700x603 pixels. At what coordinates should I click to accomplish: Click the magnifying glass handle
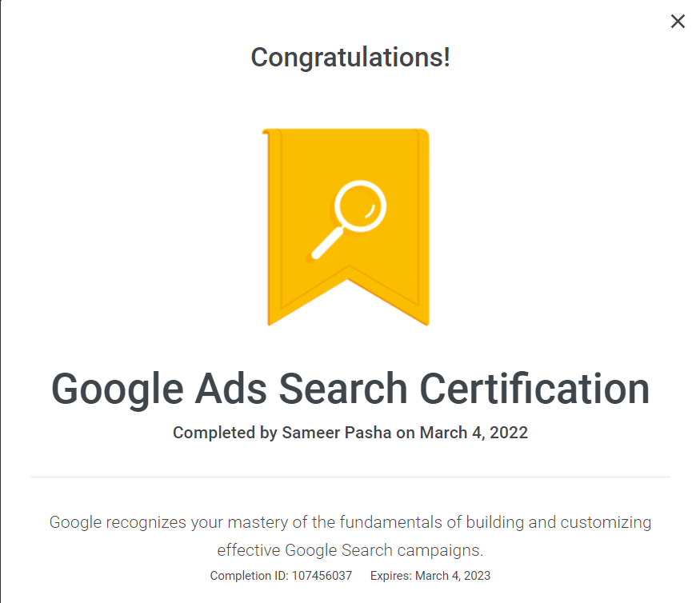[326, 245]
